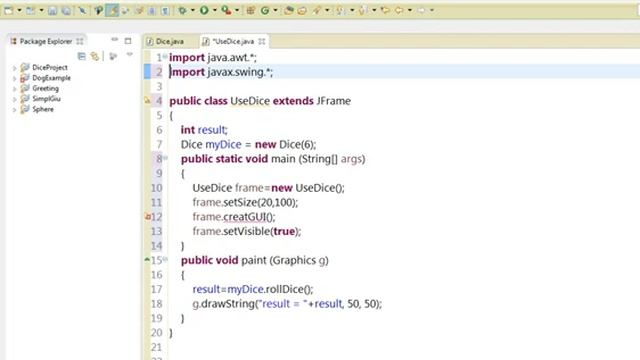Image resolution: width=640 pixels, height=360 pixels.
Task: Open the External Tools dropdown arrow
Action: click(x=237, y=11)
